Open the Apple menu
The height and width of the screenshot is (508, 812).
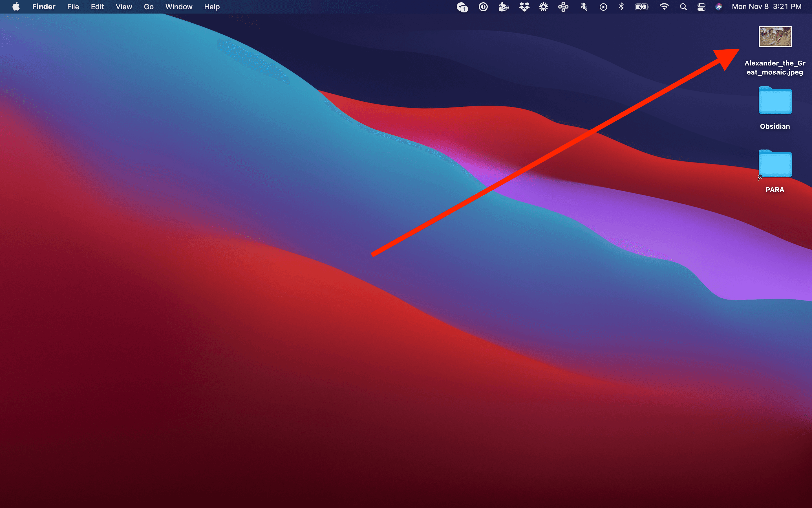16,7
